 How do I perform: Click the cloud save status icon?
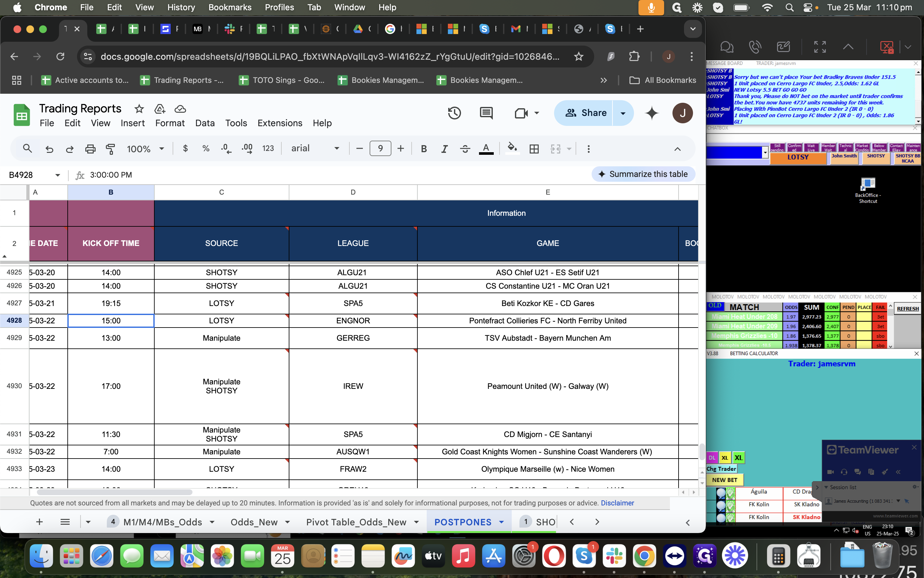(180, 109)
